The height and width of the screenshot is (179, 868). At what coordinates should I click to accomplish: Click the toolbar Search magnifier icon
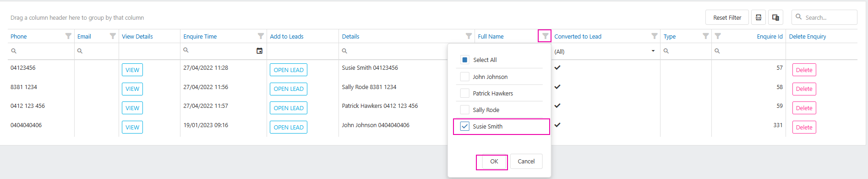coord(799,17)
